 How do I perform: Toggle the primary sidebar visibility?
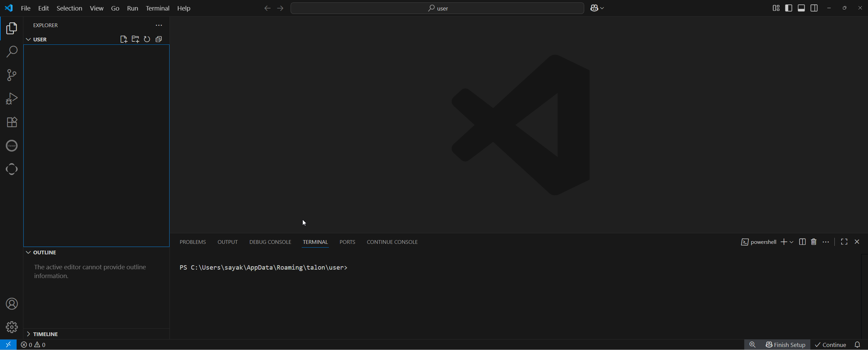[x=789, y=8]
